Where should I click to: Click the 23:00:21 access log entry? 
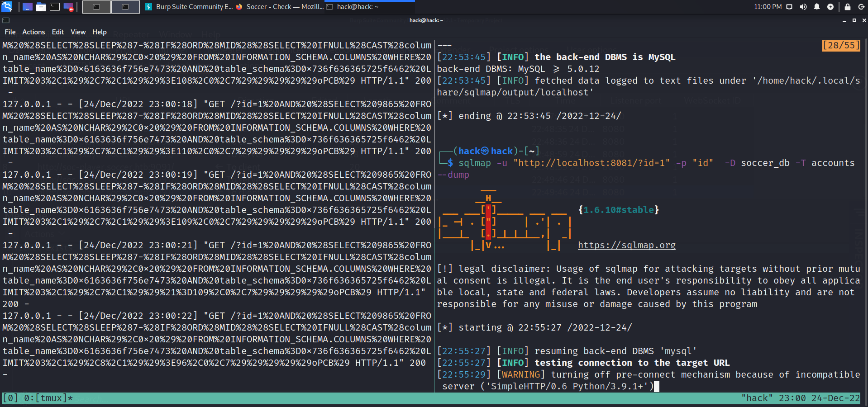[217, 274]
